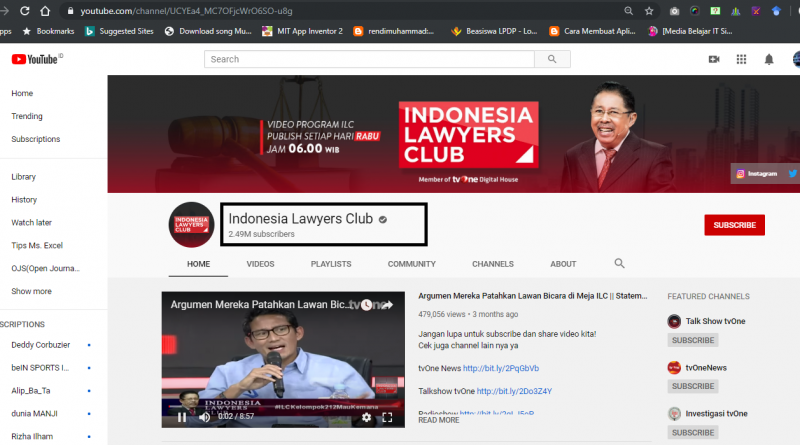Subscribe to tvOneNews
The width and height of the screenshot is (800, 445).
pyautogui.click(x=693, y=386)
